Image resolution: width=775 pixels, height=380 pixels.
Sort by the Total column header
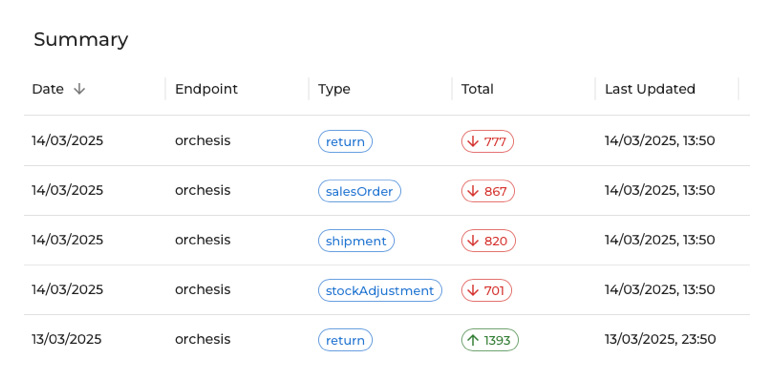click(477, 89)
